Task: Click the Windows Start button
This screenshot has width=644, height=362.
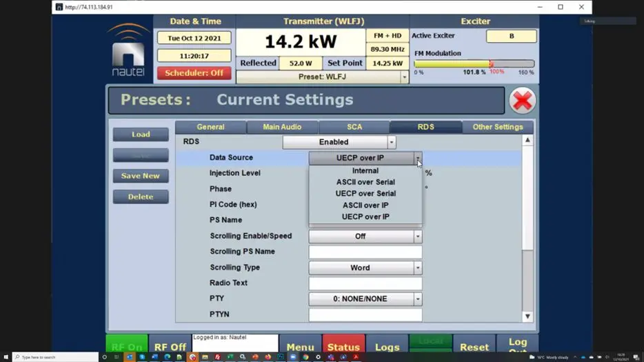Action: (x=6, y=357)
